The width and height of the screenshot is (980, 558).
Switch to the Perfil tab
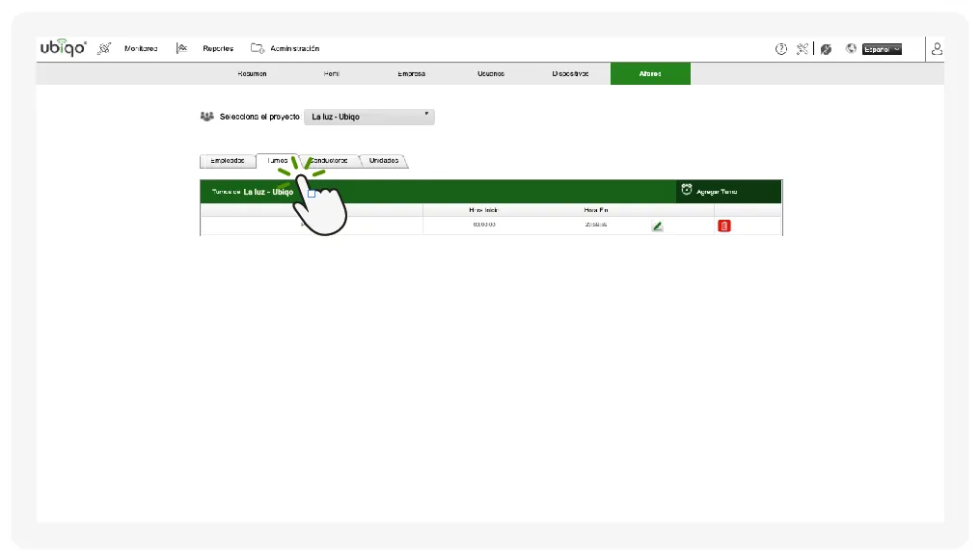point(331,73)
